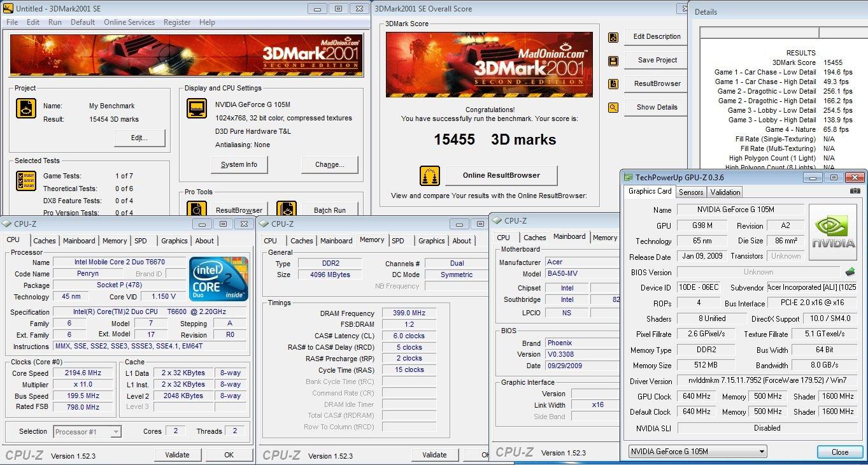868x465 pixels.
Task: Switch to the Graphics tab in the first CPU-Z window
Action: tap(174, 241)
